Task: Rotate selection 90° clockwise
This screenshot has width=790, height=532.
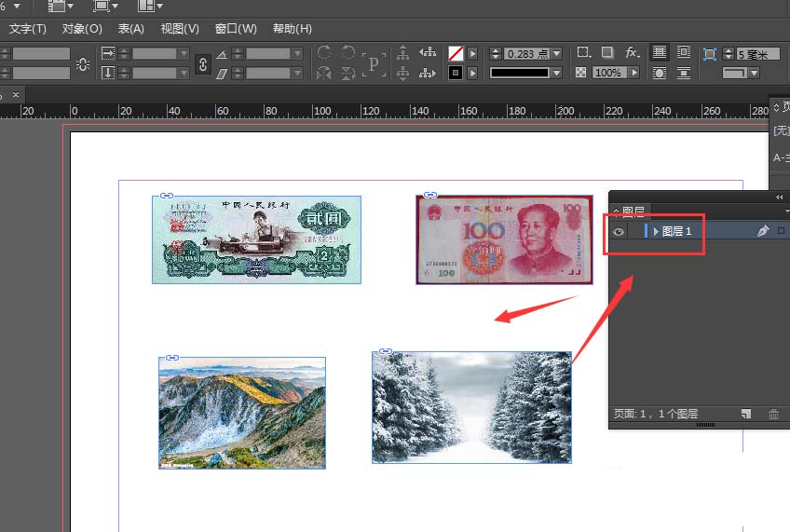Action: click(324, 52)
